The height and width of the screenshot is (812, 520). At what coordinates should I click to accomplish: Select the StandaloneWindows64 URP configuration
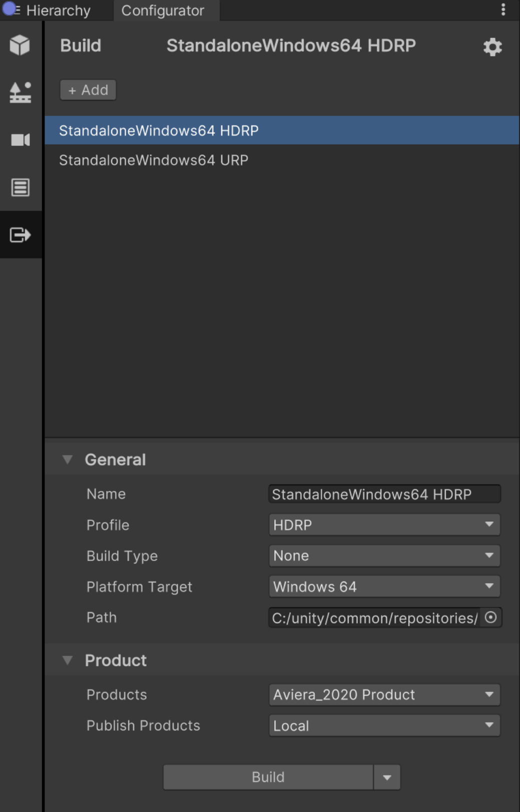click(154, 159)
